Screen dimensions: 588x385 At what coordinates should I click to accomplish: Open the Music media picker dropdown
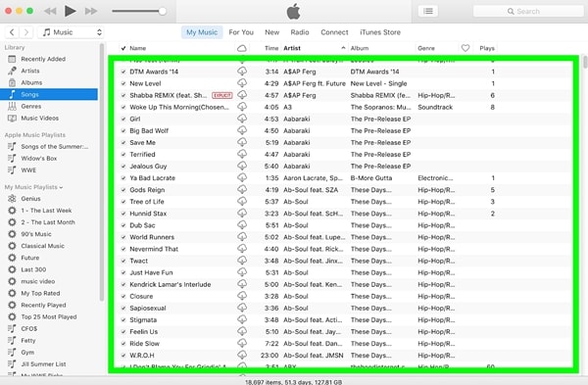[71, 32]
